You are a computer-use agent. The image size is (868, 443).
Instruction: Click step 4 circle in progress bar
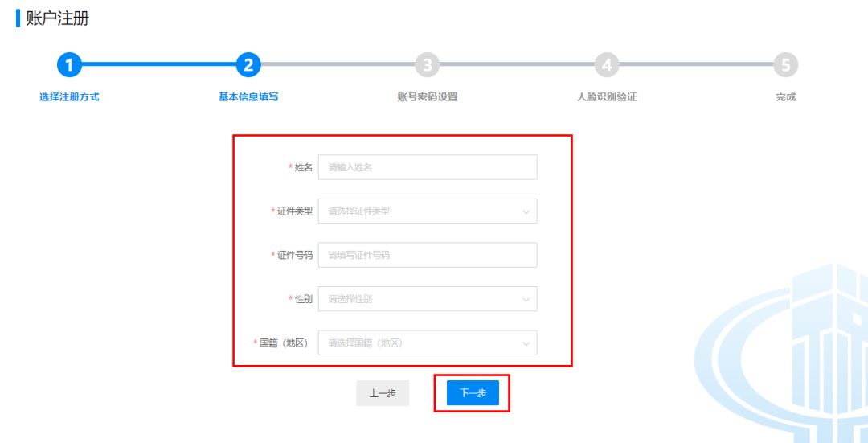[607, 65]
